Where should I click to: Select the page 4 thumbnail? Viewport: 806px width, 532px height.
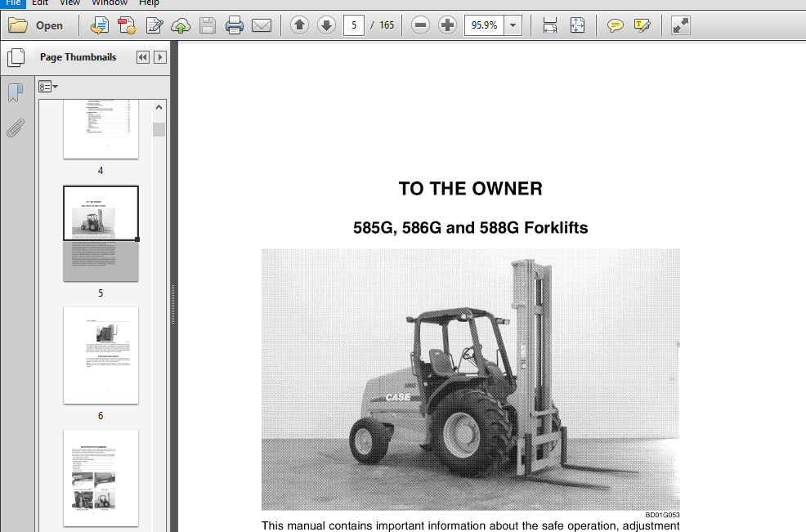tap(101, 129)
